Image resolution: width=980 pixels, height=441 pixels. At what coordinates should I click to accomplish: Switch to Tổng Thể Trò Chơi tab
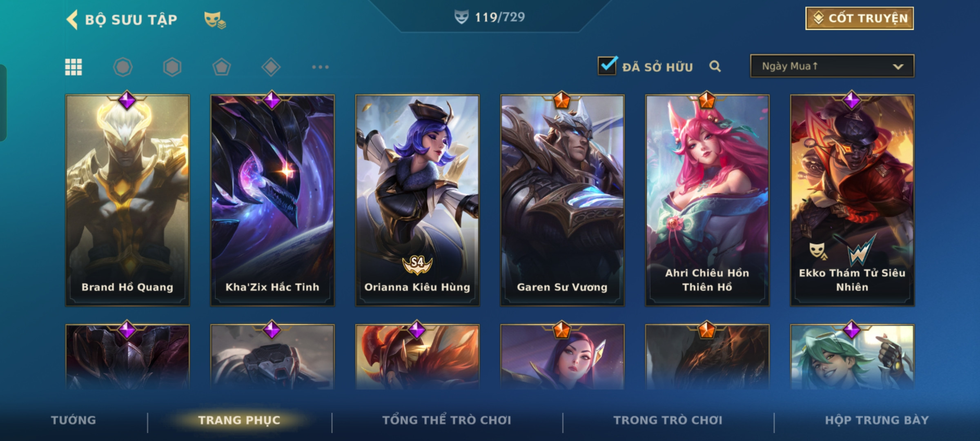447,420
